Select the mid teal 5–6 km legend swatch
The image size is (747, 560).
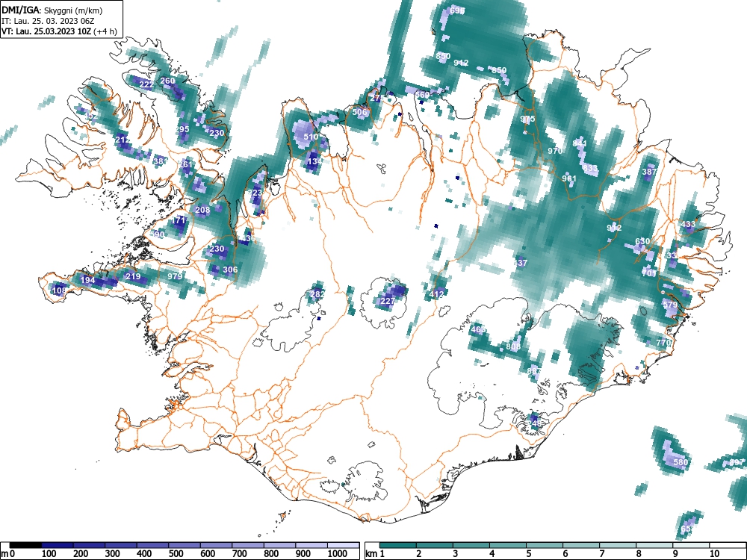point(544,545)
